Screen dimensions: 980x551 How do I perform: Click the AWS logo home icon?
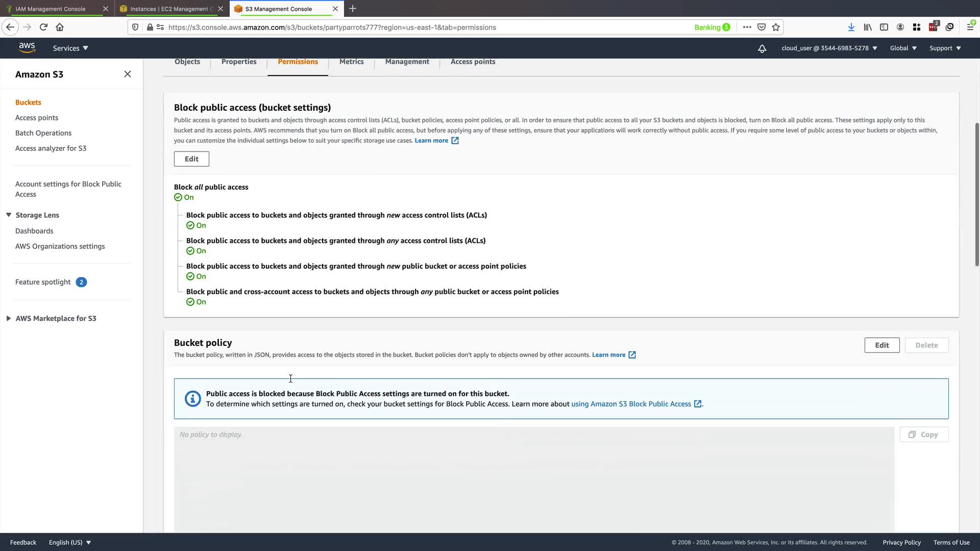[27, 48]
